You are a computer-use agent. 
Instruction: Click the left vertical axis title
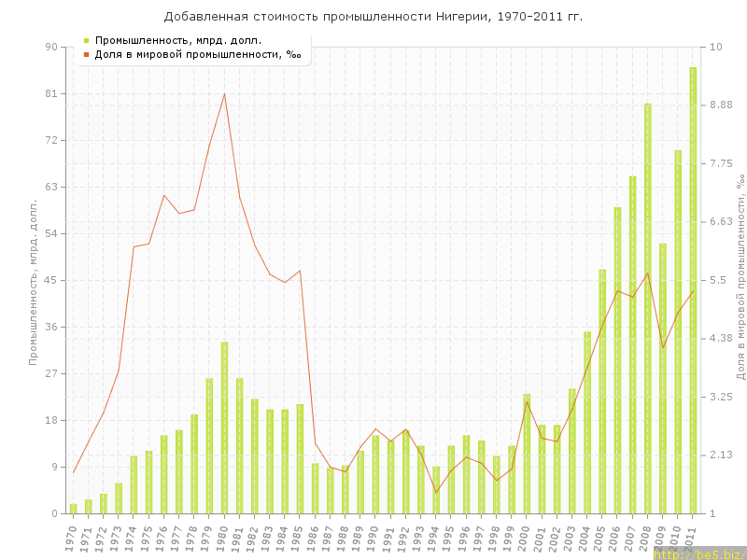point(34,280)
